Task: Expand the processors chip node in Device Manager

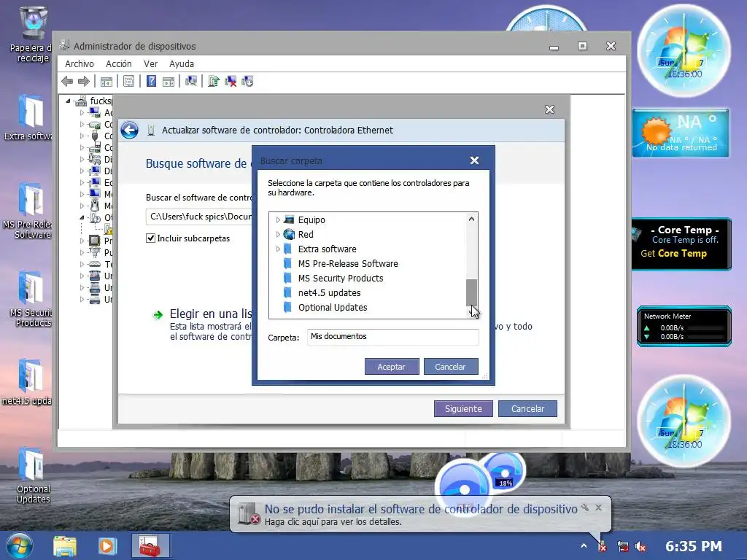Action: click(82, 241)
